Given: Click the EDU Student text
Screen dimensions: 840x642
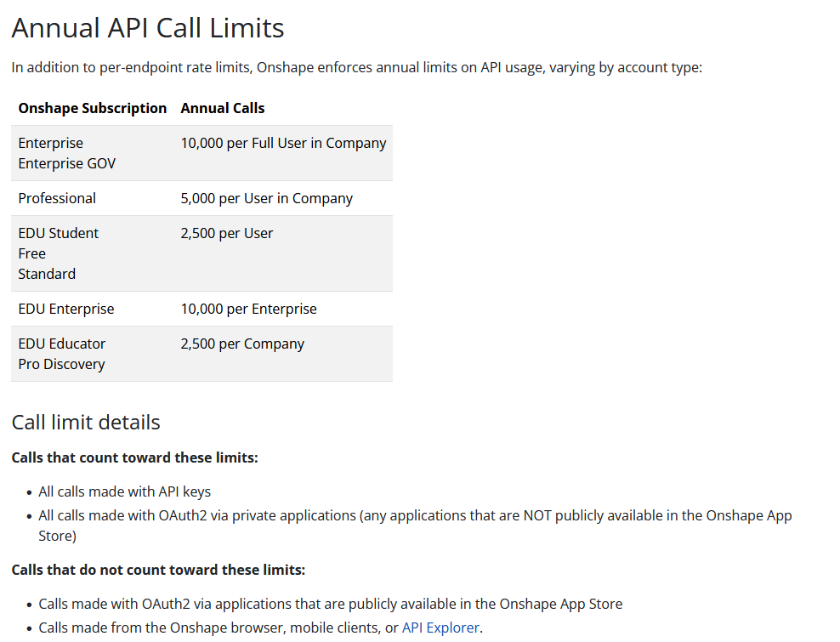Looking at the screenshot, I should pyautogui.click(x=59, y=233).
